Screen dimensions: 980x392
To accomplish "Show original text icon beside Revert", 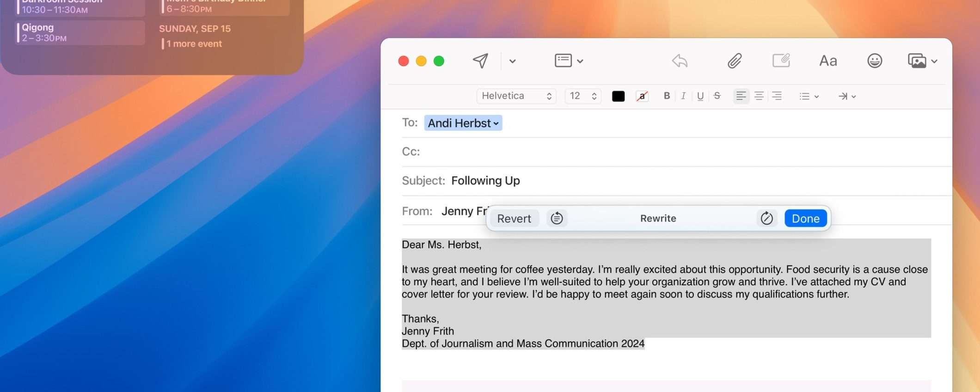I will [x=557, y=218].
